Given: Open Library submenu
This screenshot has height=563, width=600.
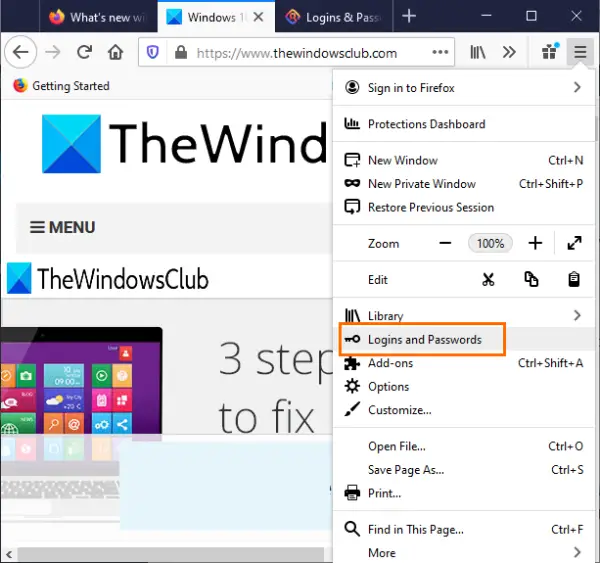Looking at the screenshot, I should [x=463, y=316].
